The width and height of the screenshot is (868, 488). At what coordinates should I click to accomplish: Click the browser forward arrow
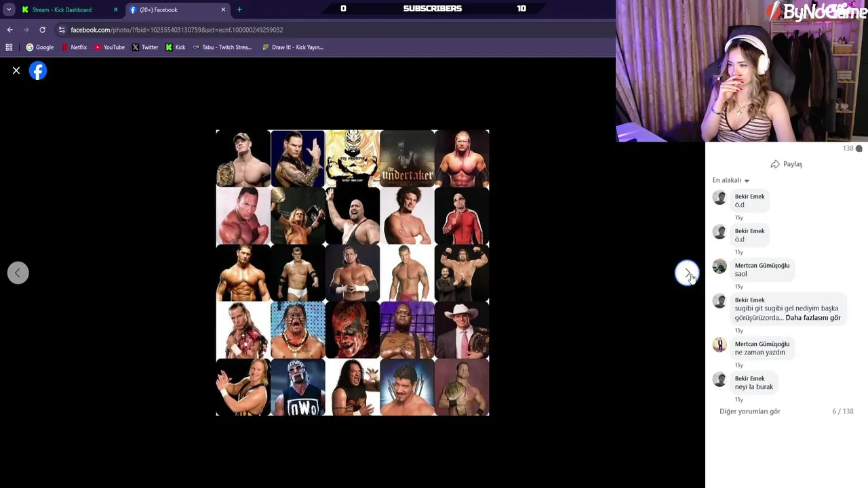[26, 30]
